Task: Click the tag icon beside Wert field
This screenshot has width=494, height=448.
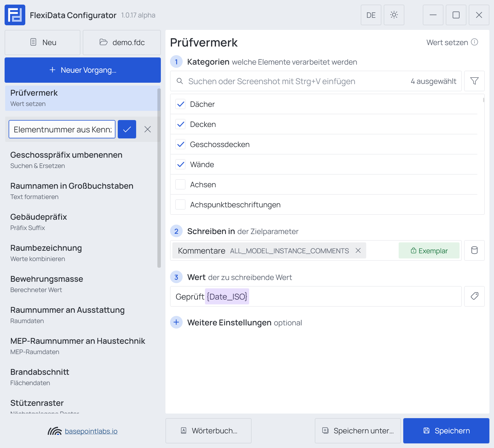Action: [474, 296]
